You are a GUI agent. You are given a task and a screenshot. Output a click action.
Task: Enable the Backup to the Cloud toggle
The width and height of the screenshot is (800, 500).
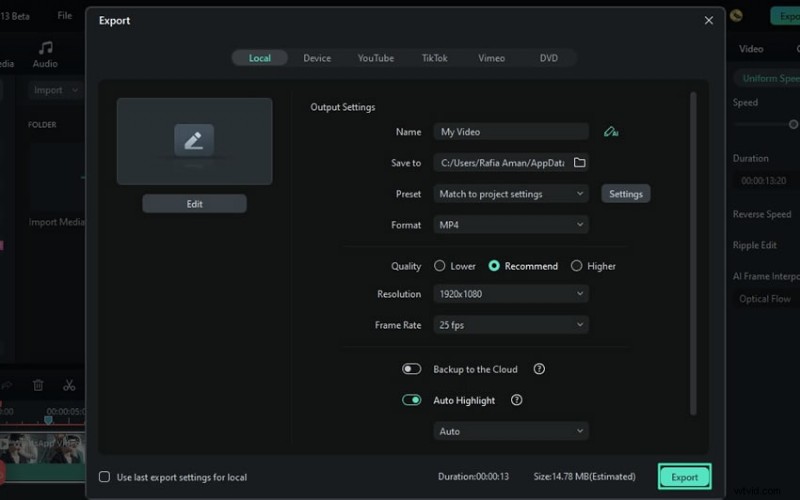(x=412, y=369)
